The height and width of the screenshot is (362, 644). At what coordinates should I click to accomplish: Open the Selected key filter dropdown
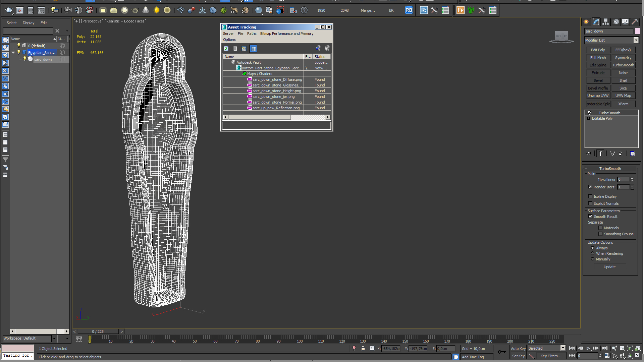(x=563, y=348)
